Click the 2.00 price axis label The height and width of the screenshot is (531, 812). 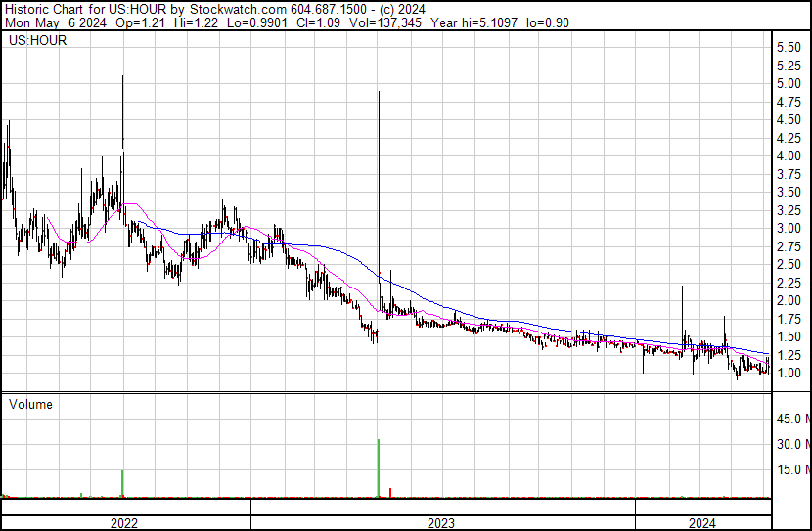click(789, 301)
